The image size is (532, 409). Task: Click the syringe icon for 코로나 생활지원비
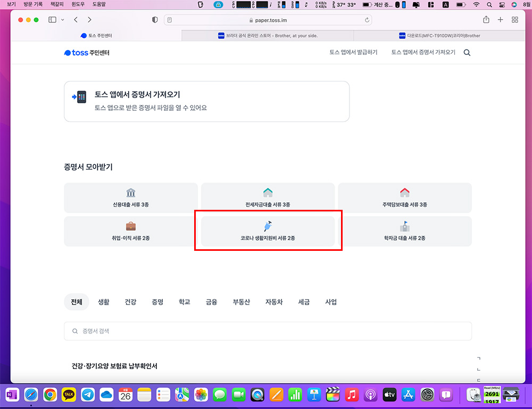pyautogui.click(x=268, y=226)
